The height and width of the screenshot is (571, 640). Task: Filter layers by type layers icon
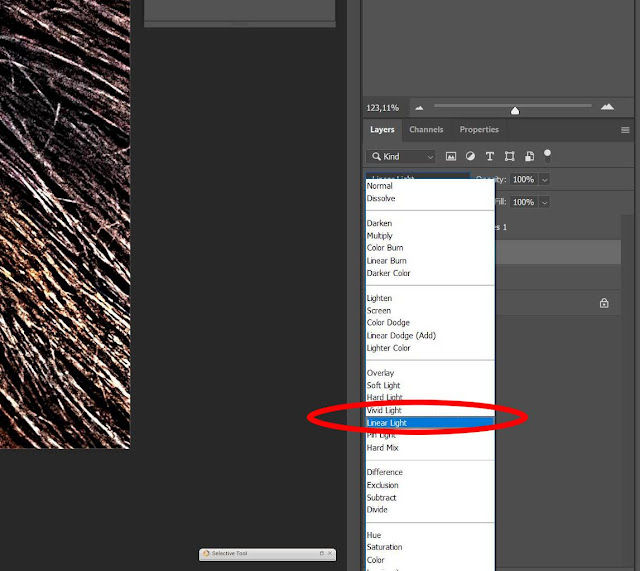(490, 156)
